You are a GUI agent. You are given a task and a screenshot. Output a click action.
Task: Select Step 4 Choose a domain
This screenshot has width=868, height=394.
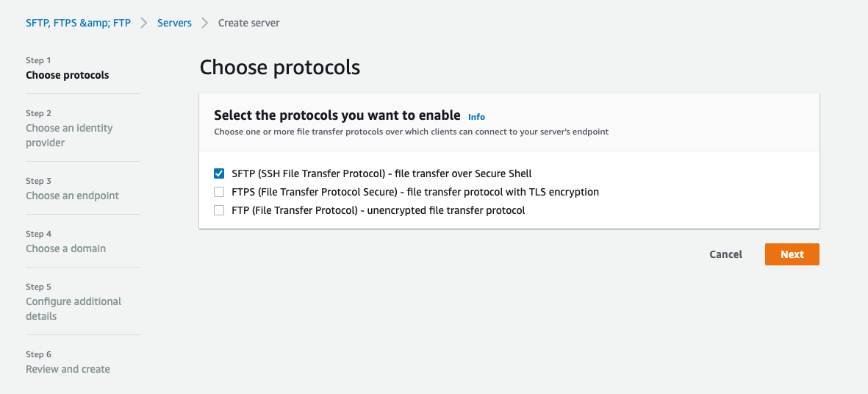tap(65, 248)
